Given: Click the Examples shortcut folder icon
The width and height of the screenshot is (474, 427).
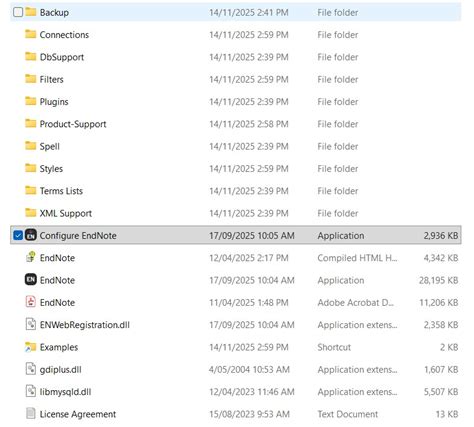Looking at the screenshot, I should coord(31,347).
